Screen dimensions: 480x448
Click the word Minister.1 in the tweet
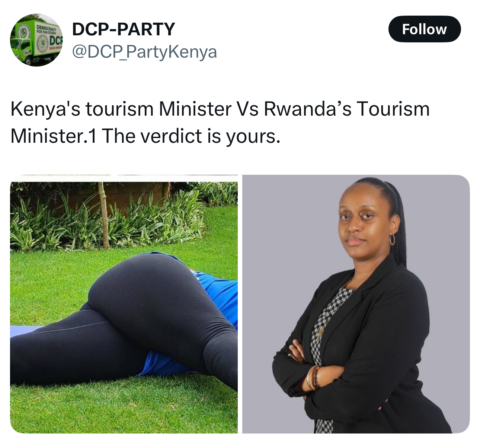(x=54, y=136)
